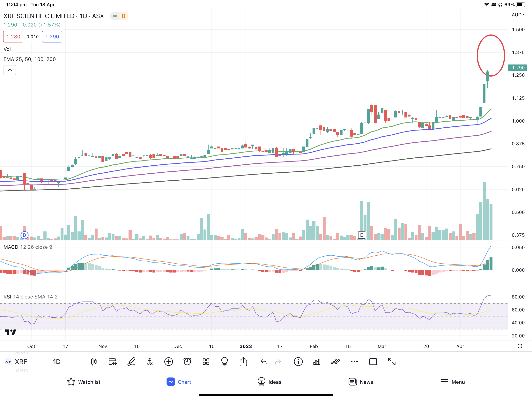The width and height of the screenshot is (532, 399).
Task: Open more options three dots
Action: click(354, 361)
